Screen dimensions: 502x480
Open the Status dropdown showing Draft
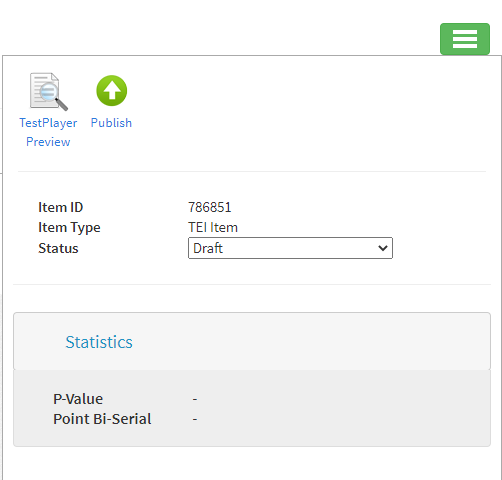click(x=290, y=248)
